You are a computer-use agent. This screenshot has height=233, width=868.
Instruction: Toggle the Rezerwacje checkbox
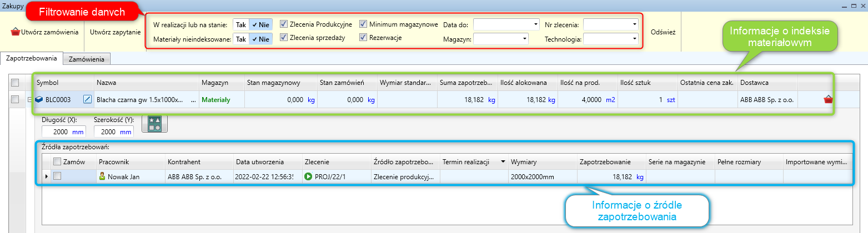[363, 38]
